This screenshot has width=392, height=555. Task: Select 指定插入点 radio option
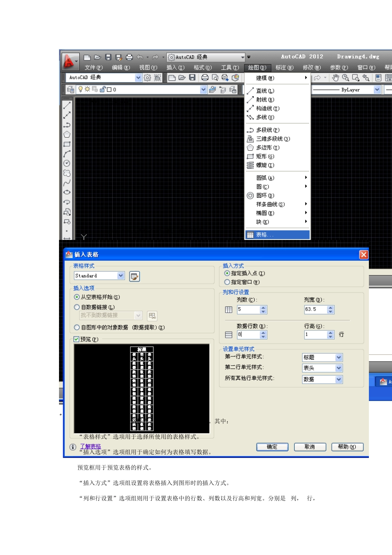tap(227, 273)
